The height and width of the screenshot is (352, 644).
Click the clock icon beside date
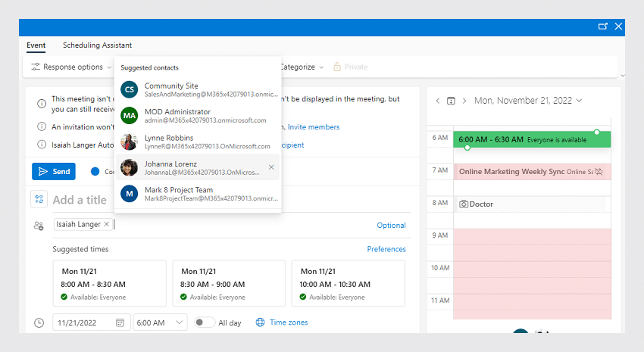tap(39, 323)
